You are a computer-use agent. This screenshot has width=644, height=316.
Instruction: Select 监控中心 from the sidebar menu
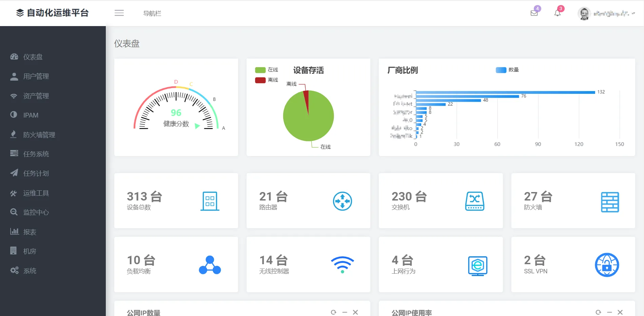(36, 212)
